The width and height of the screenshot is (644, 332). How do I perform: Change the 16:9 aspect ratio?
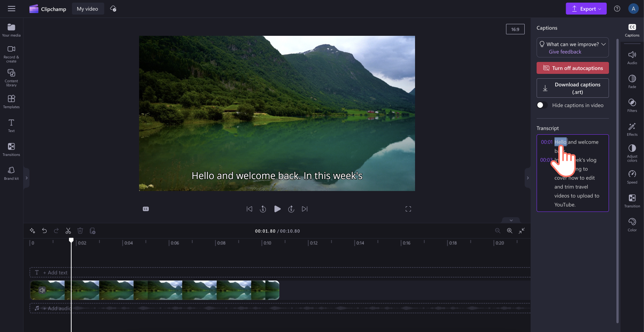515,29
